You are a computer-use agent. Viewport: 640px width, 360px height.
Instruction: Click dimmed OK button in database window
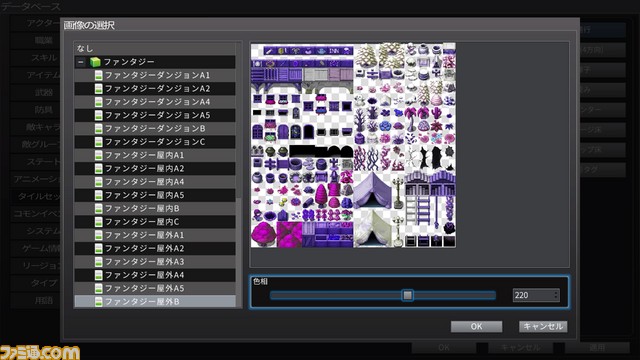444,348
